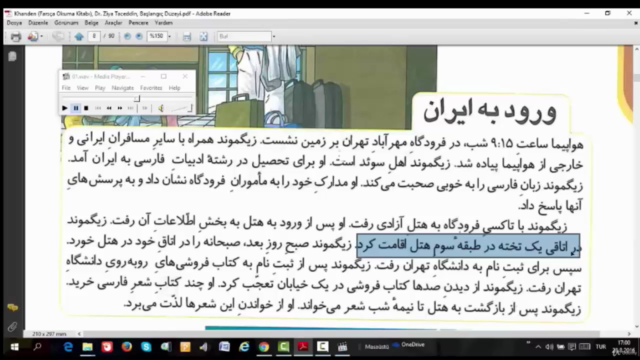Open the zoom level dropdown arrow
Image resolution: width=640 pixels, height=360 pixels.
click(170, 37)
